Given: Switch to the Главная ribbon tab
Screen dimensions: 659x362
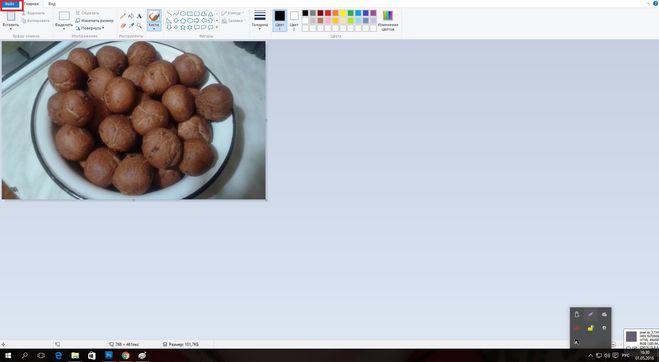Looking at the screenshot, I should click(31, 4).
